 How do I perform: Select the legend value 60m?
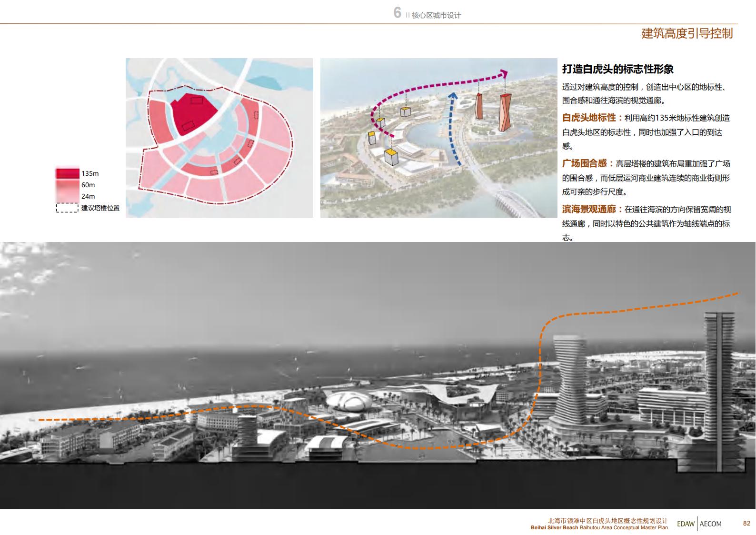[88, 185]
